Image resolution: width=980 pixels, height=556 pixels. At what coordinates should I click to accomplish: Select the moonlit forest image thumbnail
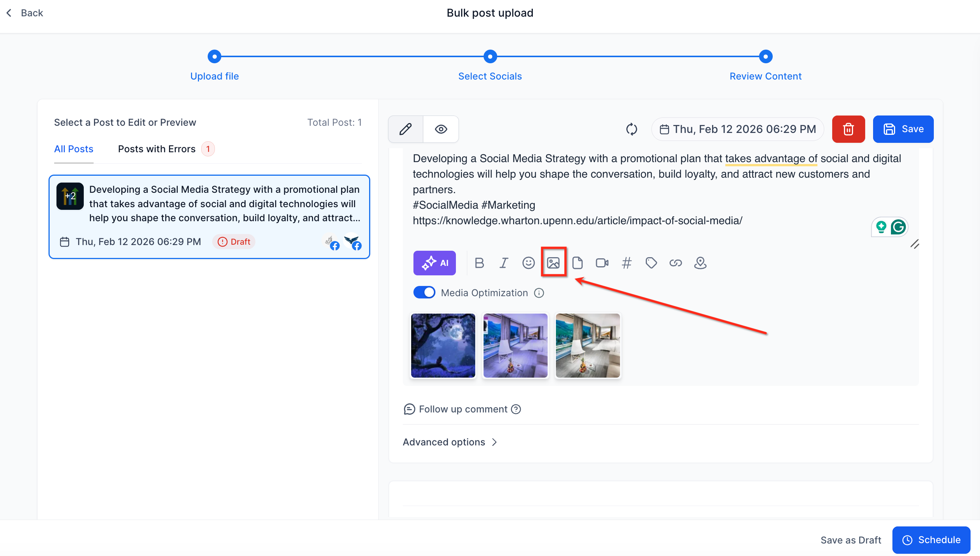(x=443, y=345)
